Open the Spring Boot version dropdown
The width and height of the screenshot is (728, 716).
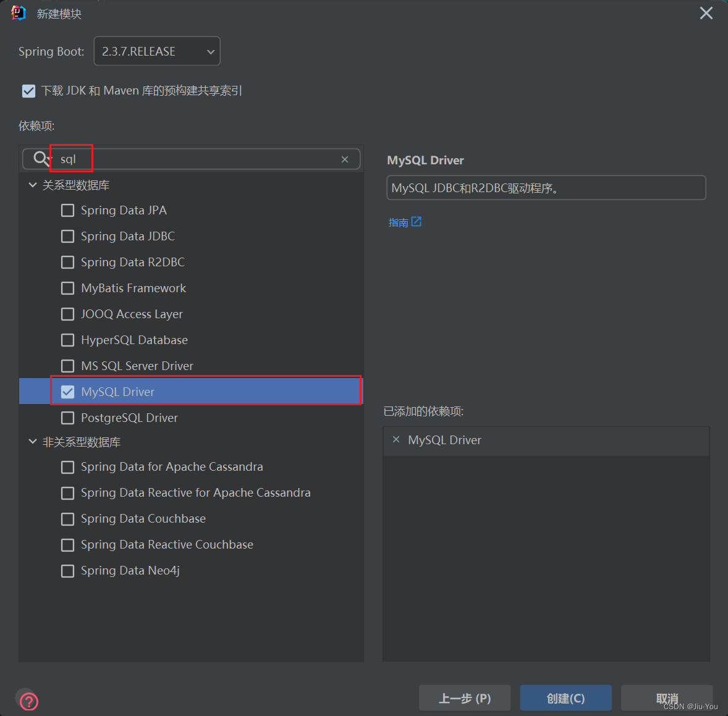click(157, 51)
